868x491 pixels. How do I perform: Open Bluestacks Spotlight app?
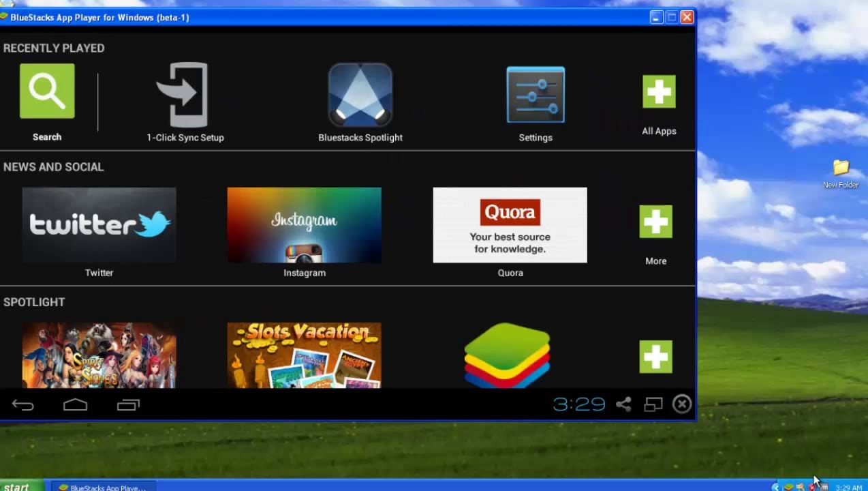(x=360, y=95)
